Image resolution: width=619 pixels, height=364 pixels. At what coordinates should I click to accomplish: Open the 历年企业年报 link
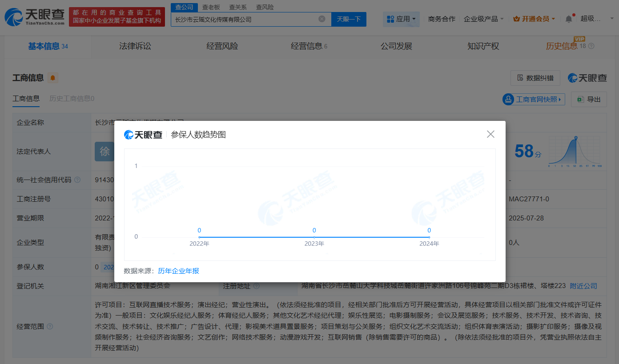tap(178, 271)
